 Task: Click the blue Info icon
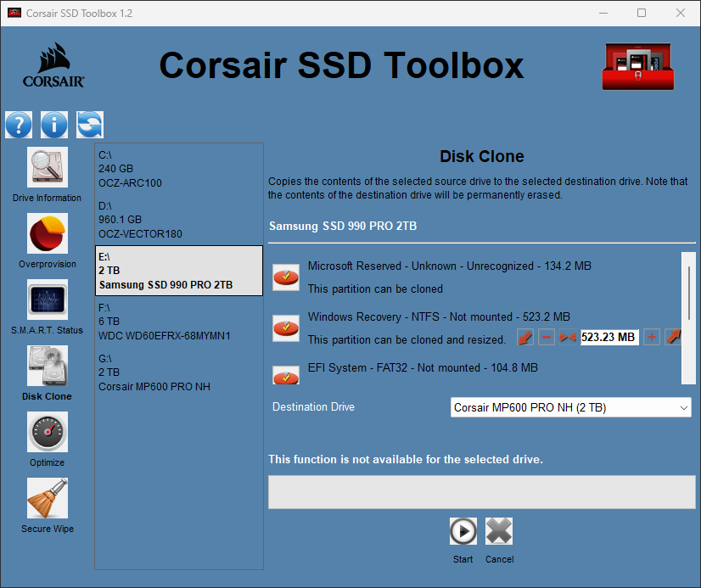(54, 125)
